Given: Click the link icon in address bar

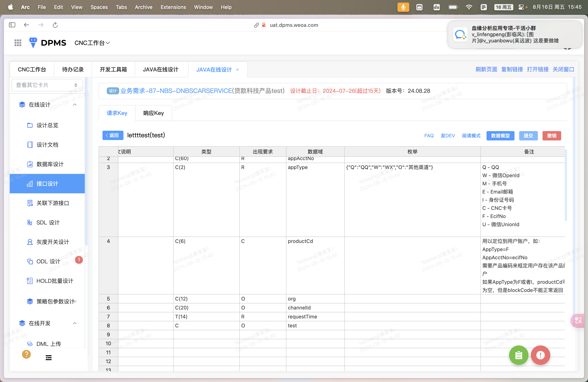Looking at the screenshot, I should (256, 25).
